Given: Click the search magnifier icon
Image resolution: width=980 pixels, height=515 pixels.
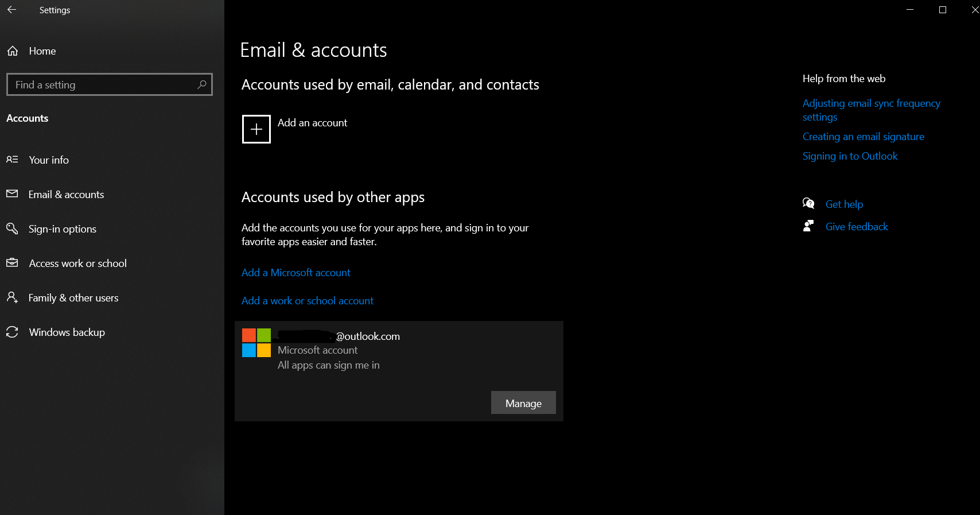Looking at the screenshot, I should click(202, 84).
